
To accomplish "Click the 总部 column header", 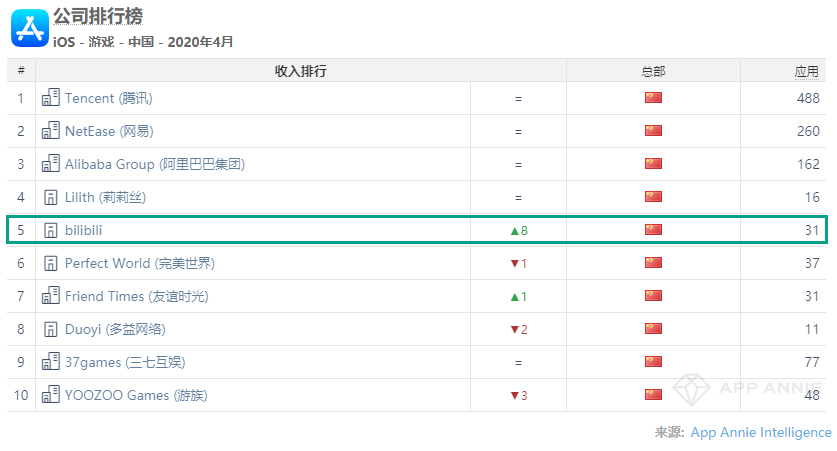I will [653, 71].
